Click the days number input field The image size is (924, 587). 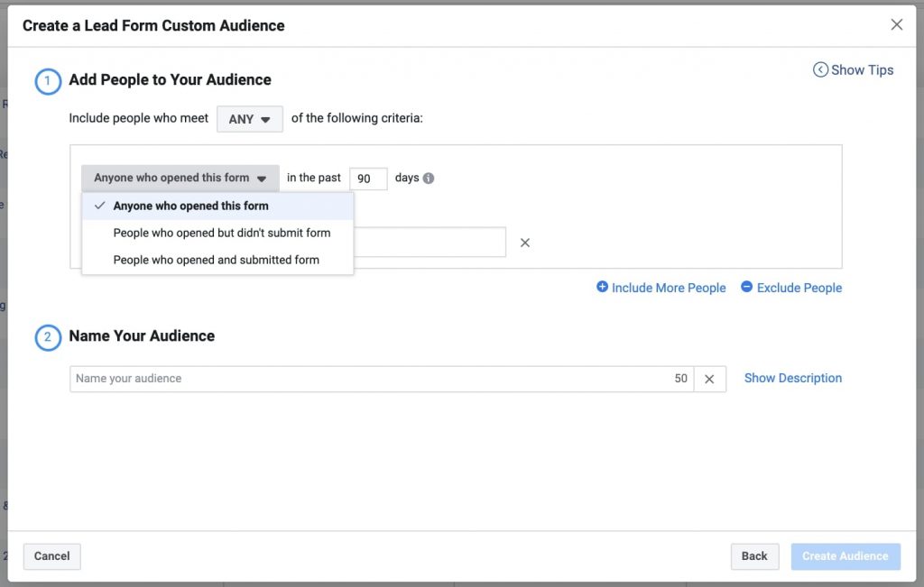pyautogui.click(x=368, y=179)
